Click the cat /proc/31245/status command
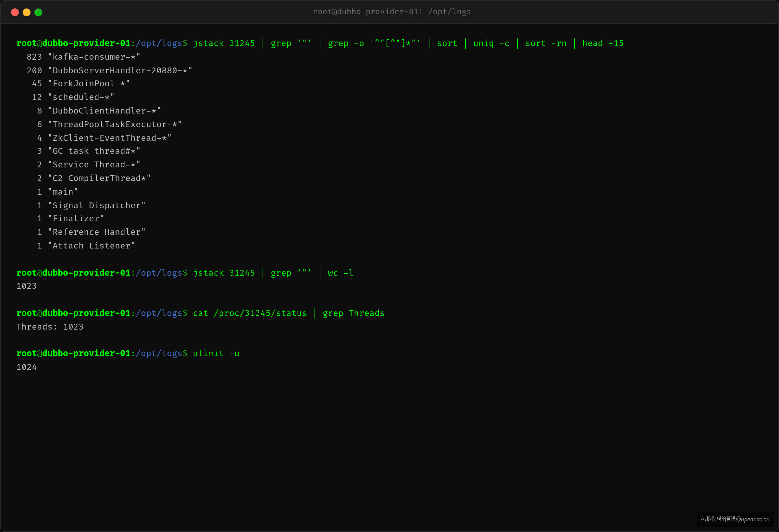 [x=250, y=313]
